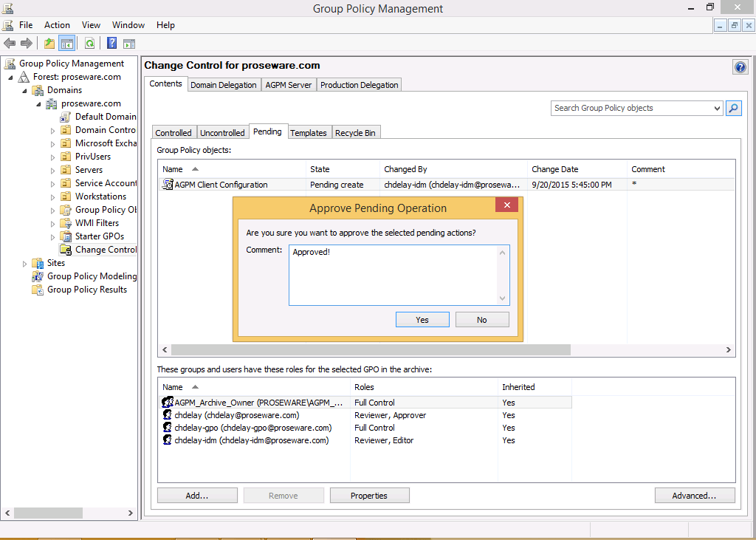Open the Action menu
756x540 pixels.
pos(57,25)
